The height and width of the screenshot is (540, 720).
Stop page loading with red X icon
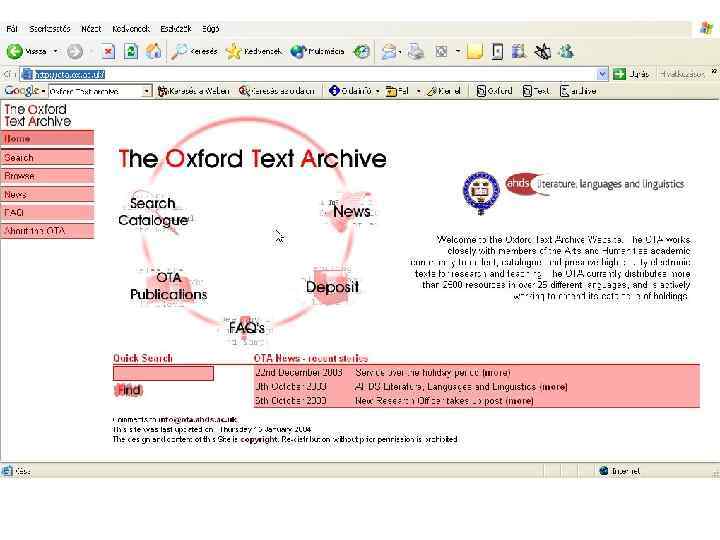pyautogui.click(x=108, y=51)
